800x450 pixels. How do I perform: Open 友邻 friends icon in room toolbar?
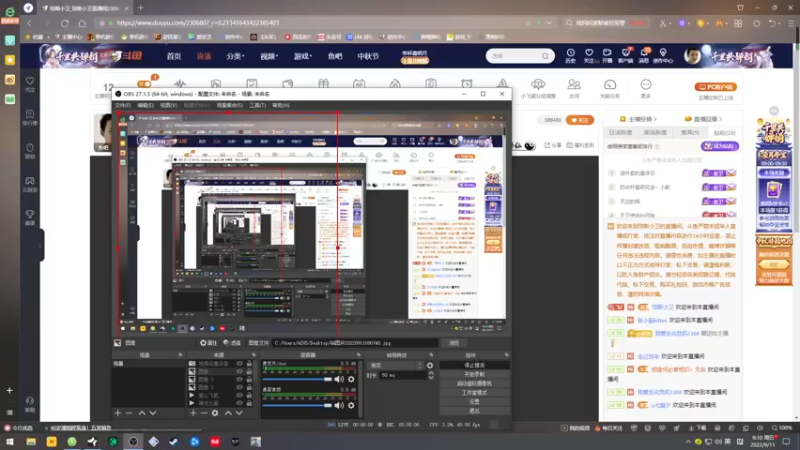[x=574, y=88]
